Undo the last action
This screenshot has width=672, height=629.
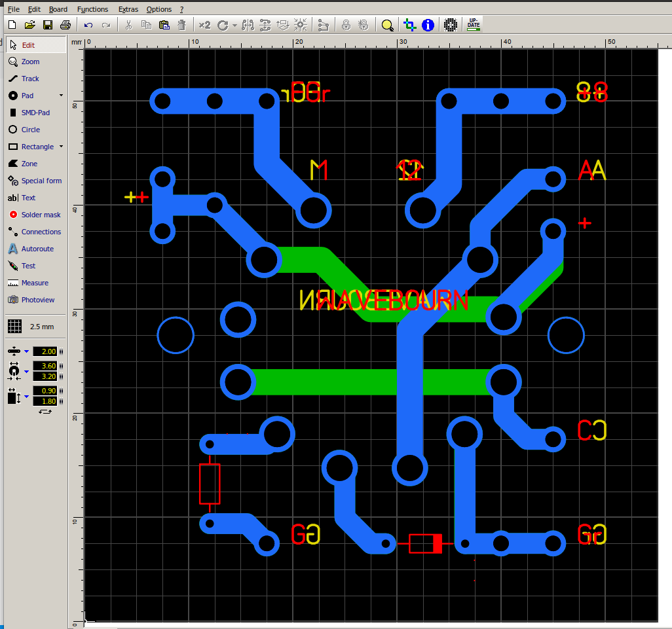pos(88,26)
